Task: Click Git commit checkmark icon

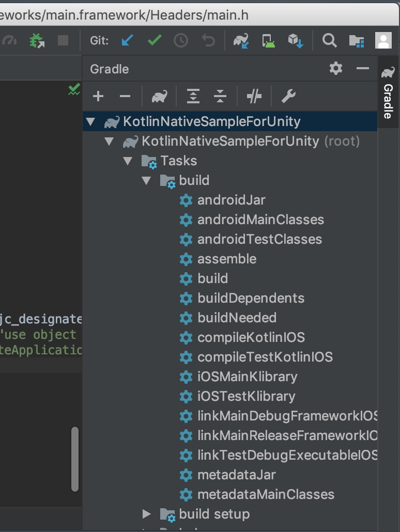Action: tap(155, 41)
